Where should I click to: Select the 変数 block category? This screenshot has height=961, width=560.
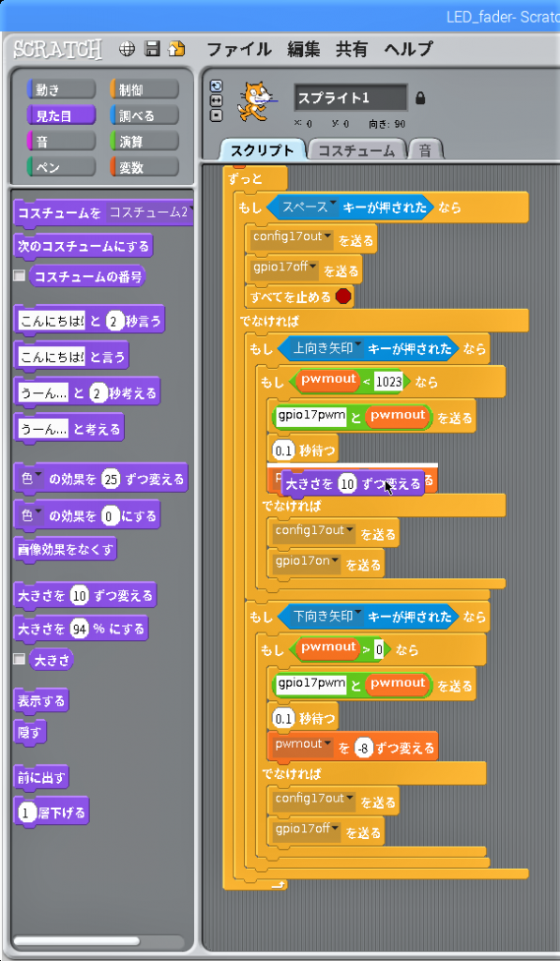point(144,167)
